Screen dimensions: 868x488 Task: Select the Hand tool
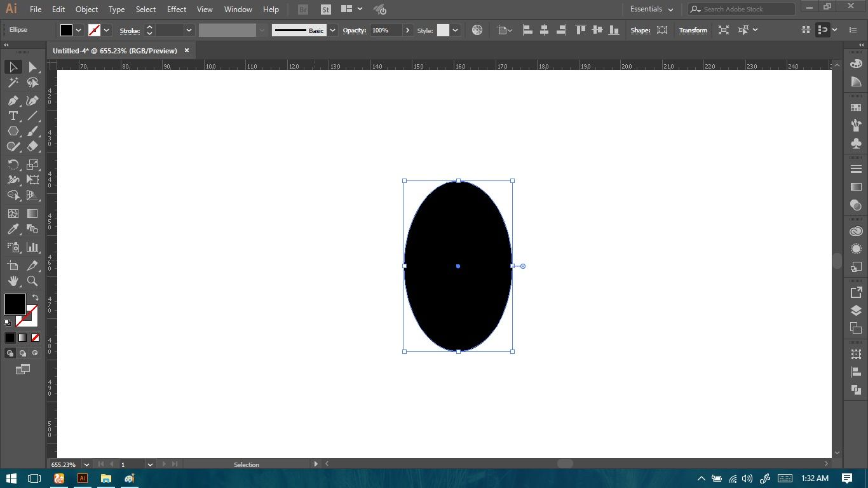pyautogui.click(x=13, y=281)
